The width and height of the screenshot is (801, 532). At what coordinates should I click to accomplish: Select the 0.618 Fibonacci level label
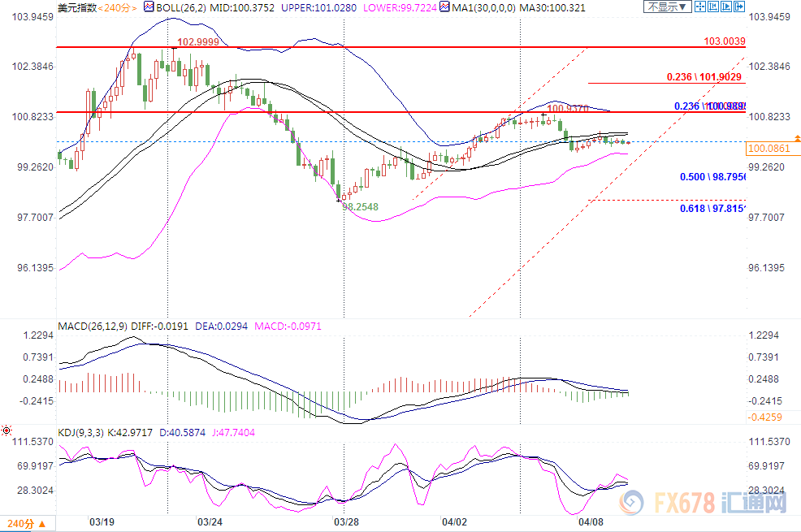712,208
